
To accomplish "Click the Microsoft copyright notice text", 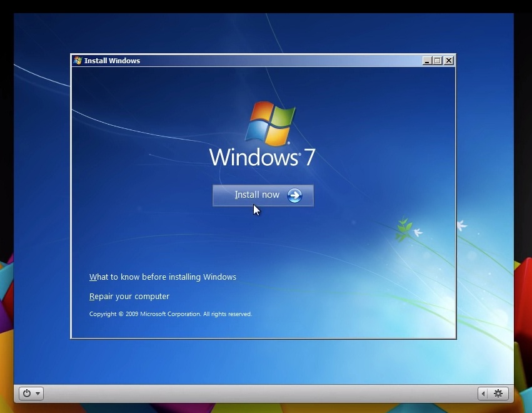I will (170, 314).
